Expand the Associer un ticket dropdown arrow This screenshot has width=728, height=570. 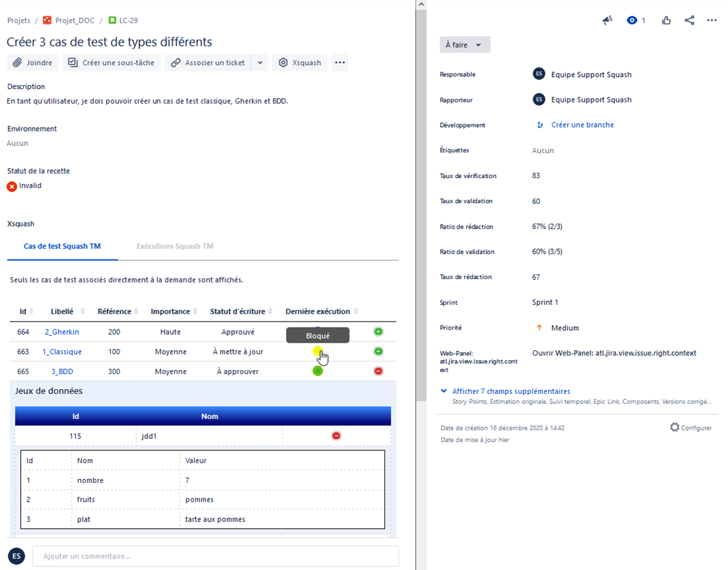[260, 63]
